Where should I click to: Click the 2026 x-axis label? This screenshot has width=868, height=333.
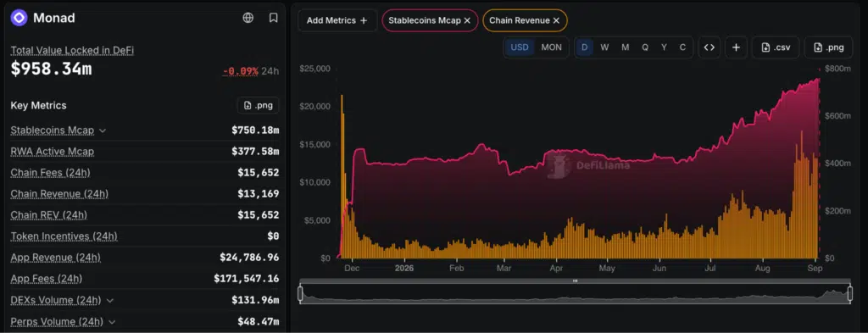pos(404,268)
